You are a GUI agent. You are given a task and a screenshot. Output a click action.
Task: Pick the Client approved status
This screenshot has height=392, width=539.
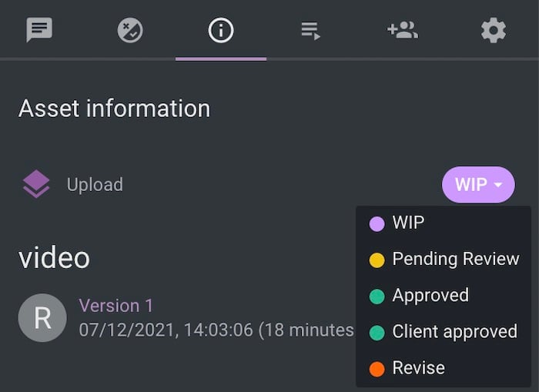[x=454, y=332]
